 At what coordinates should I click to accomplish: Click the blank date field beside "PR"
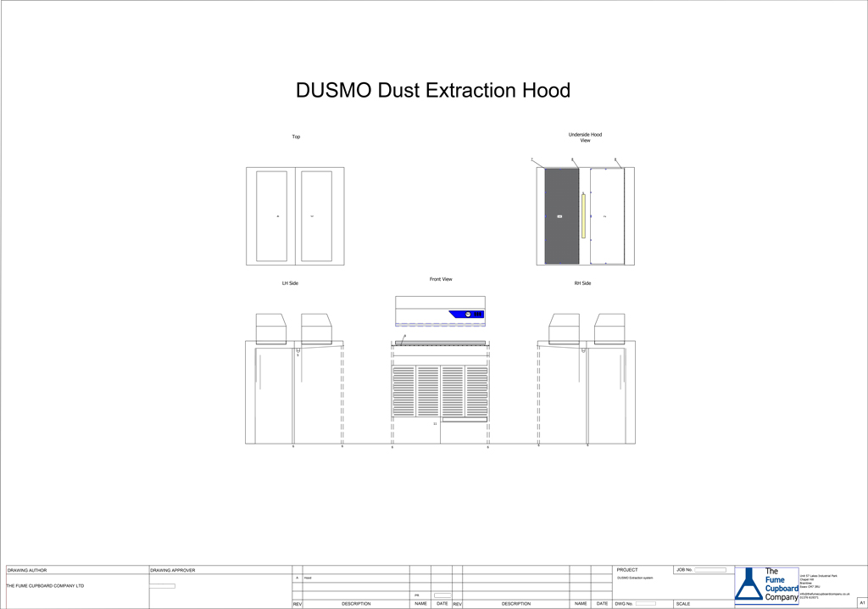point(442,595)
